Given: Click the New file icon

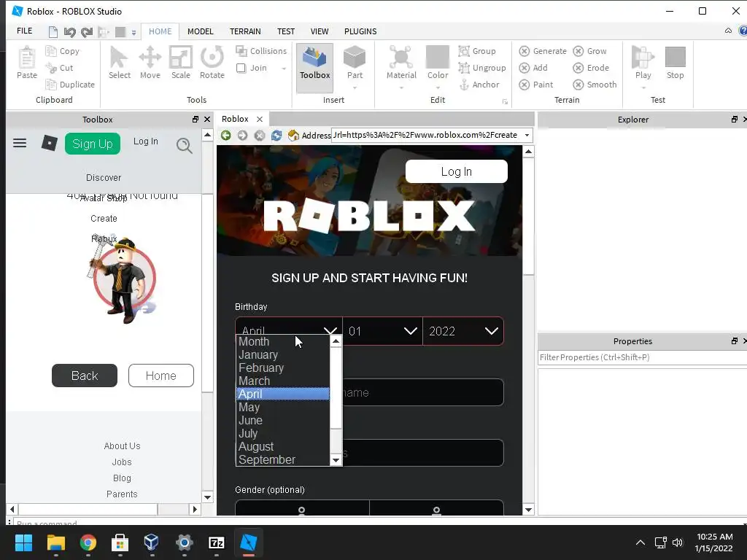Looking at the screenshot, I should coord(53,32).
